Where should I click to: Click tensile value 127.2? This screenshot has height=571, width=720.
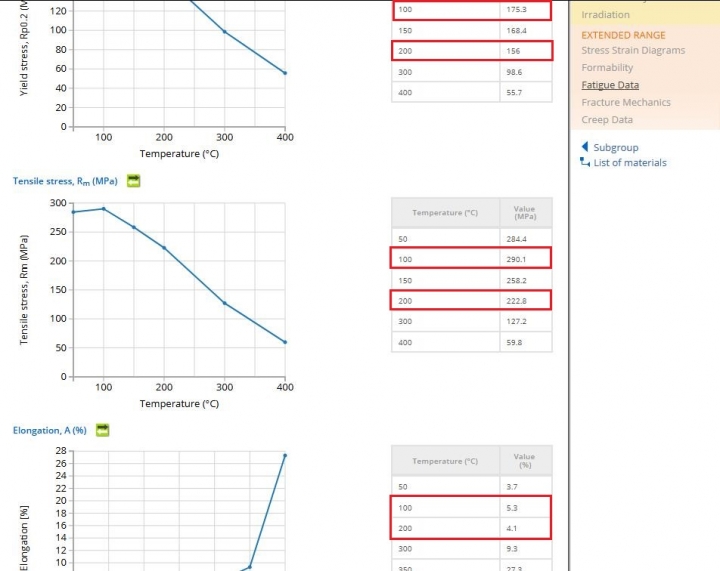pyautogui.click(x=517, y=321)
